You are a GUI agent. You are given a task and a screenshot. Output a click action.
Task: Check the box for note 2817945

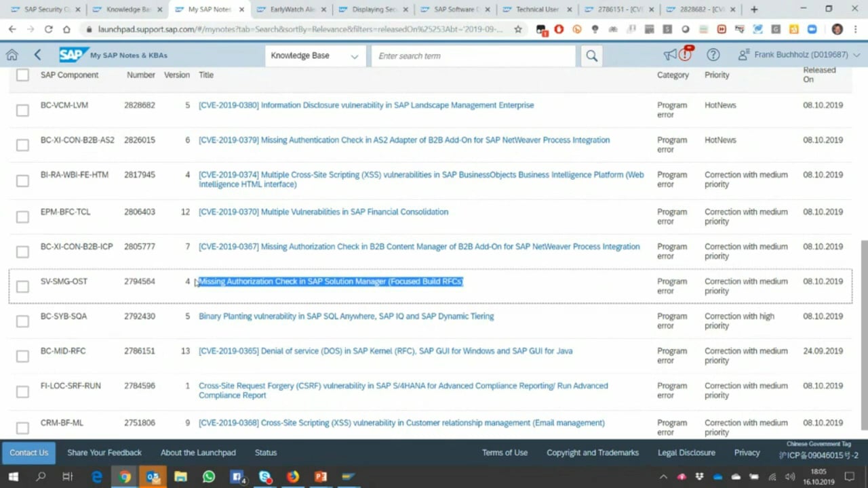22,180
